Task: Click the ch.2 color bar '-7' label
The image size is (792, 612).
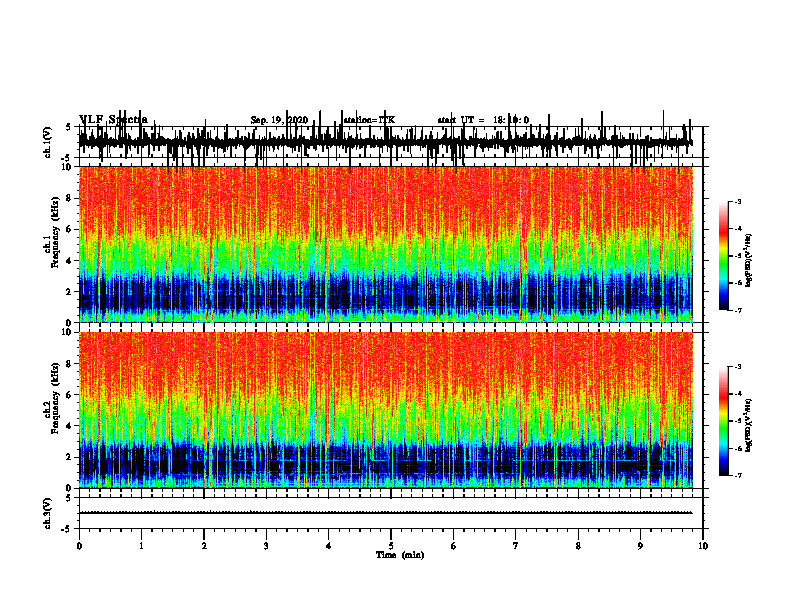Action: point(738,475)
